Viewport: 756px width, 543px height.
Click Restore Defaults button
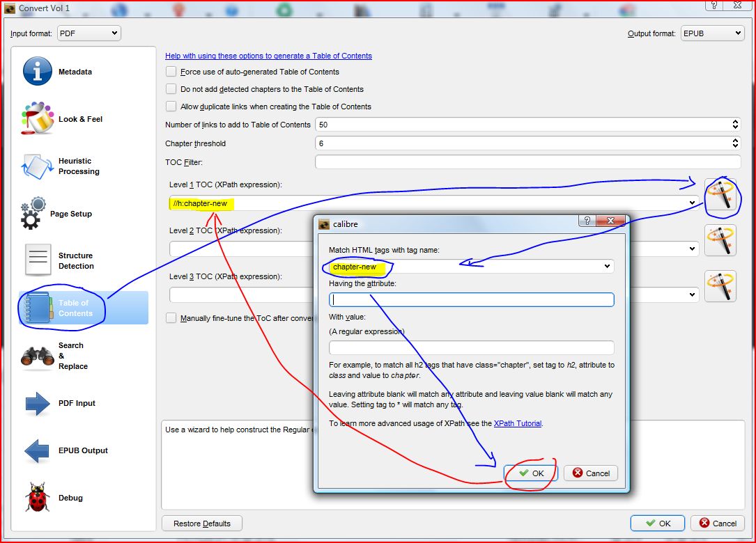(x=202, y=524)
